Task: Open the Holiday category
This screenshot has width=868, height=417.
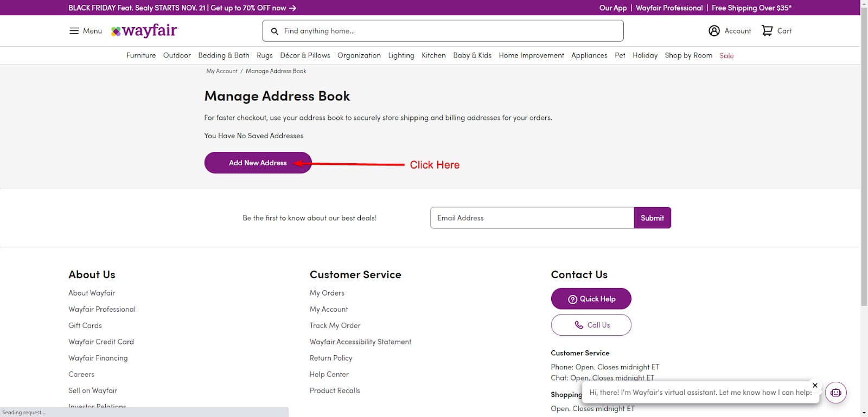Action: point(645,55)
